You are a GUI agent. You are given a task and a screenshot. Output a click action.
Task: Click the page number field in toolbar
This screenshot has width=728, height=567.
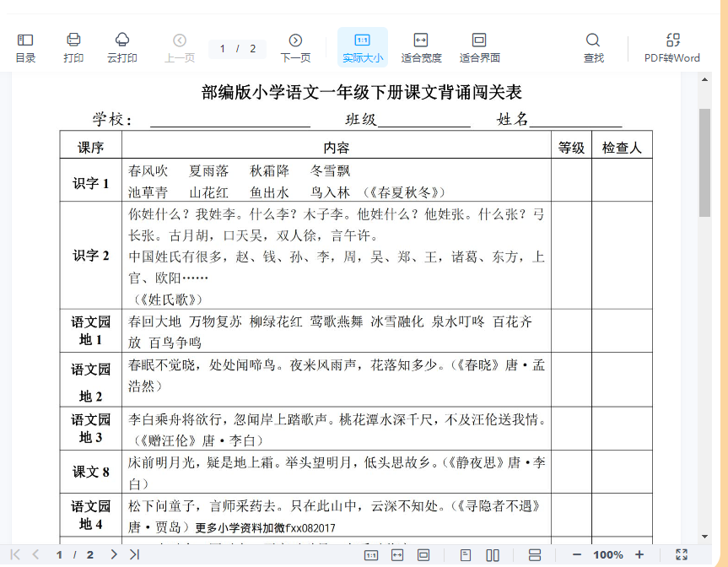223,49
